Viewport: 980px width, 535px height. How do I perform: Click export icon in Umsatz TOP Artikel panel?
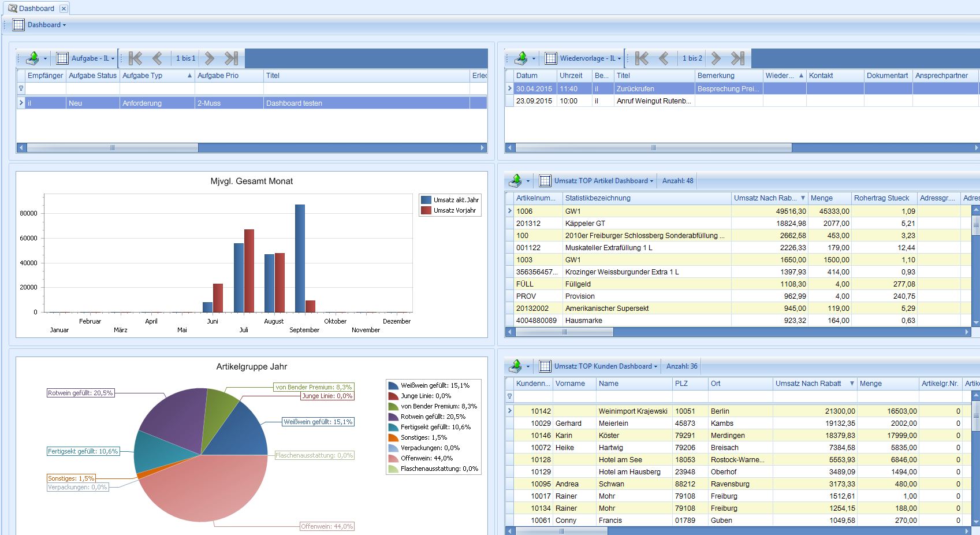516,180
